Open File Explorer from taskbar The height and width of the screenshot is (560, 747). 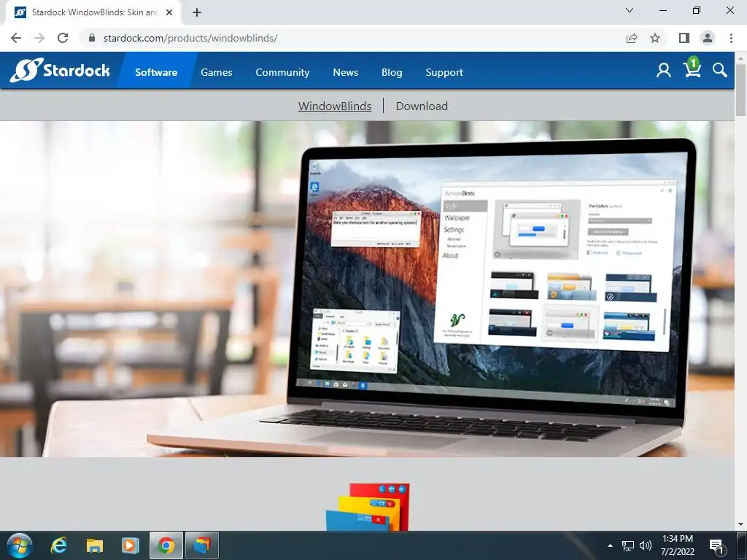click(x=94, y=545)
